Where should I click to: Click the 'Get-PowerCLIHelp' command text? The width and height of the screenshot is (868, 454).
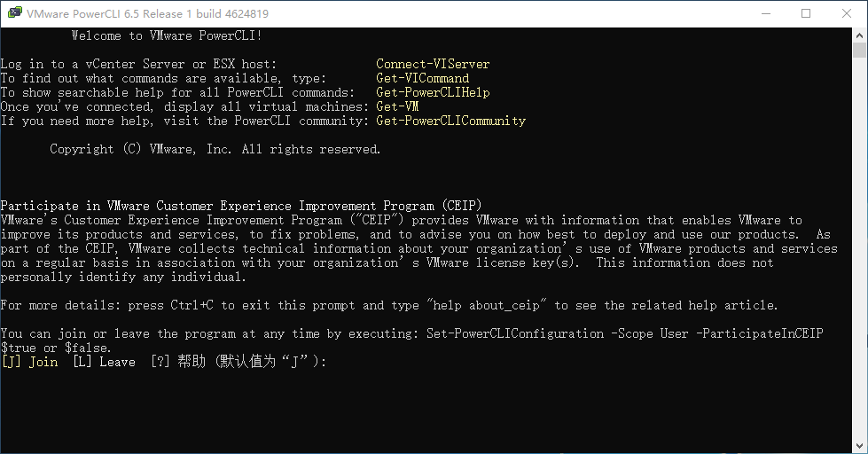433,92
